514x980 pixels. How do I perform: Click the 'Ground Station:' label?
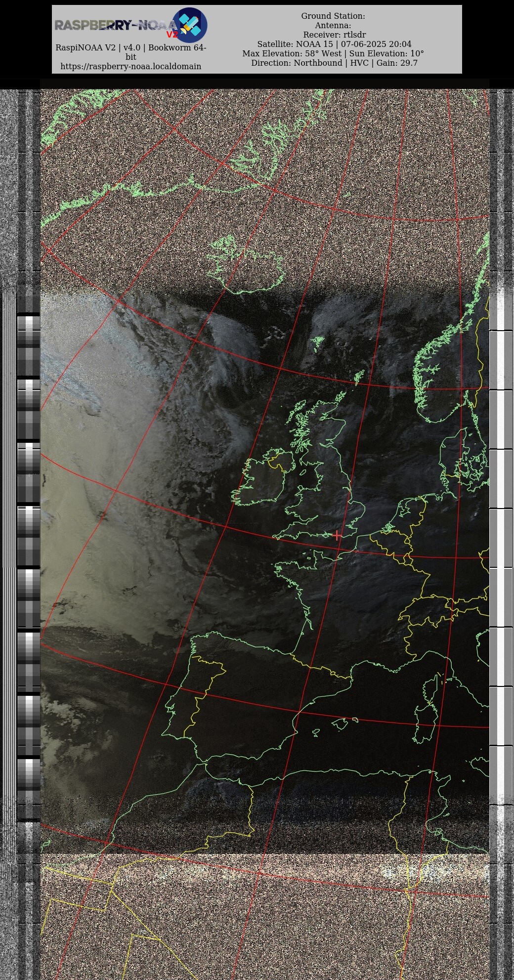(x=333, y=16)
